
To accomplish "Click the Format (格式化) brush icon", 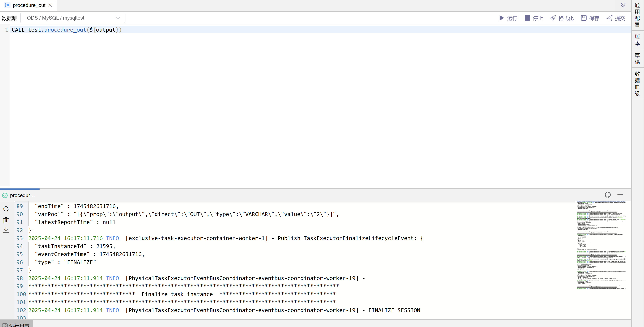I will [x=553, y=18].
